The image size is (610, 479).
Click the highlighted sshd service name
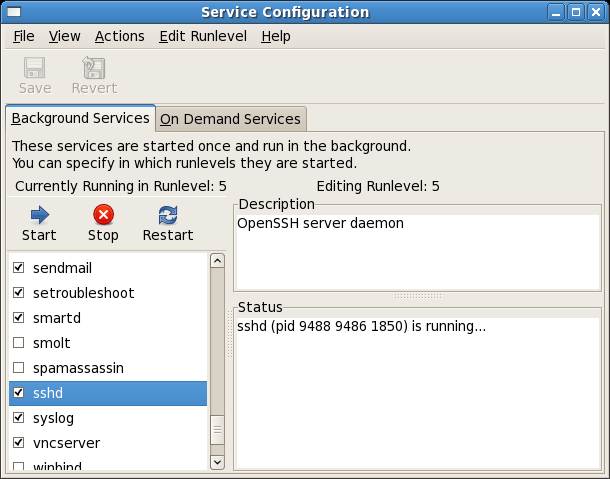point(48,393)
